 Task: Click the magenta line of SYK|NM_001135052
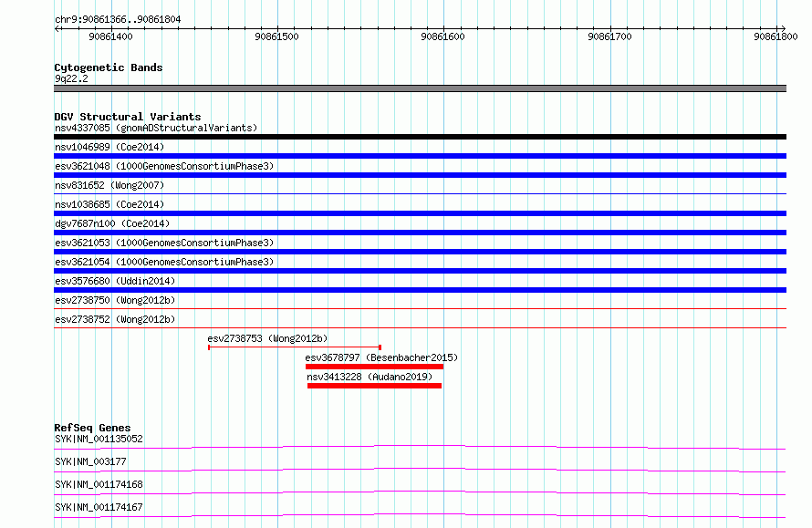[420, 447]
